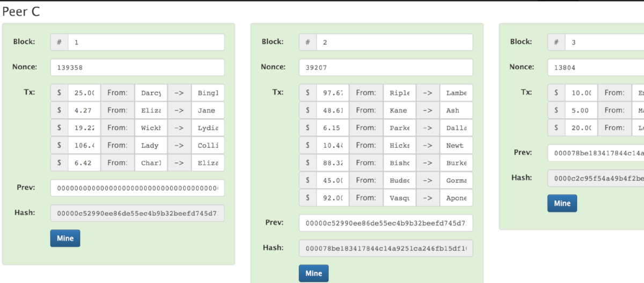Click the Mine button in Block 1

point(65,238)
